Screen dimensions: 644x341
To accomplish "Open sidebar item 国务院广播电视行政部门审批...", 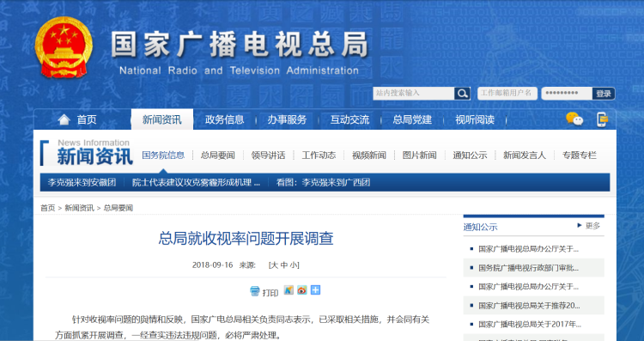I will pyautogui.click(x=529, y=268).
